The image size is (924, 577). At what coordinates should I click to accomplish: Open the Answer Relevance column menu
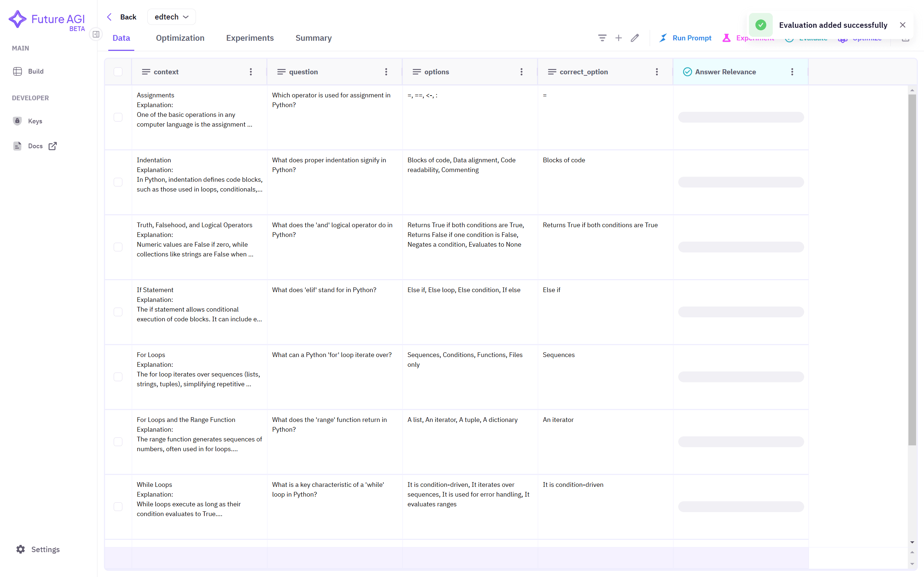point(792,72)
